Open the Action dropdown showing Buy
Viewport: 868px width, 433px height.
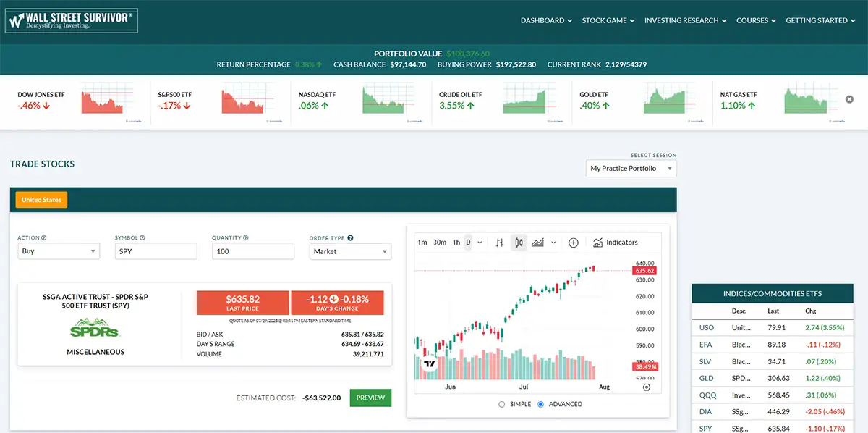[59, 251]
